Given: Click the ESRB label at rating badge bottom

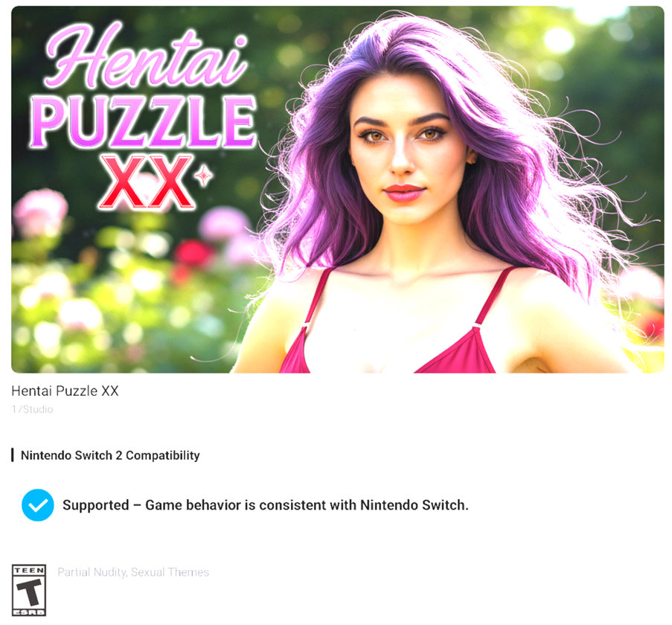Looking at the screenshot, I should 29,612.
